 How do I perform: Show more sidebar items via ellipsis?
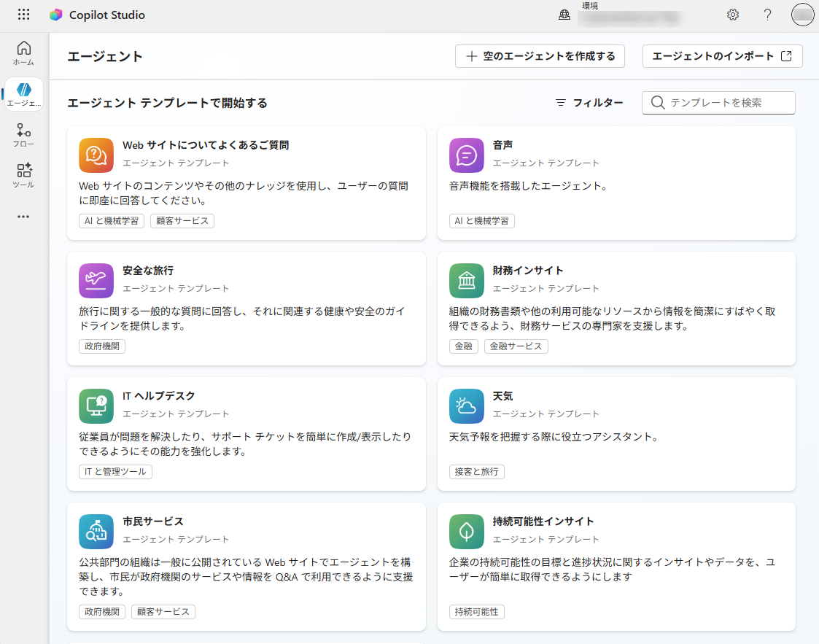23,216
